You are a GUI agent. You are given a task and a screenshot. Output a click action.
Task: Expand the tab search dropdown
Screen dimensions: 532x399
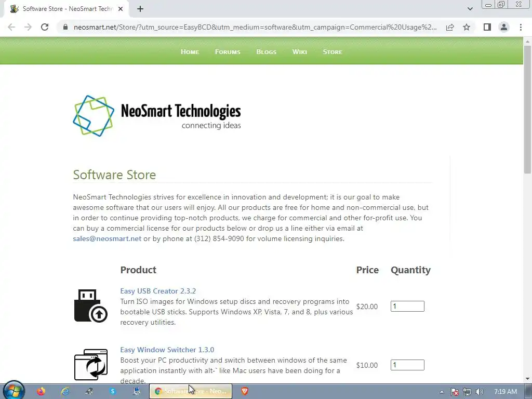[470, 9]
